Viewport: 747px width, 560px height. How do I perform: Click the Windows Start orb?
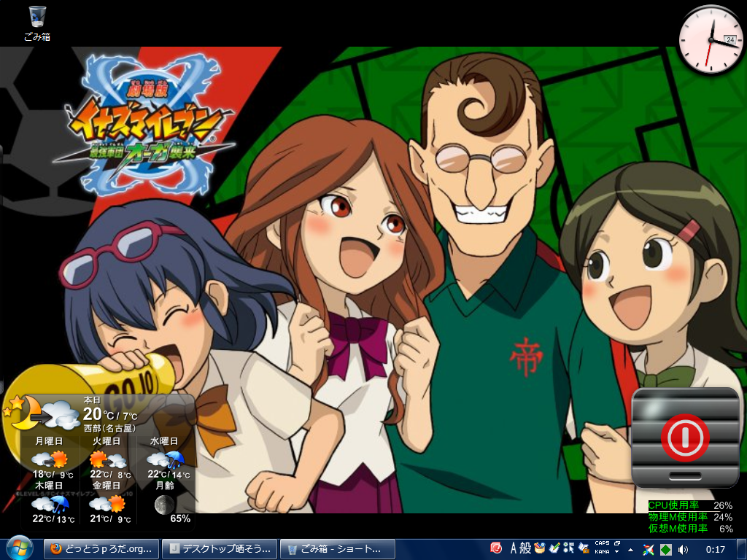pos(20,548)
